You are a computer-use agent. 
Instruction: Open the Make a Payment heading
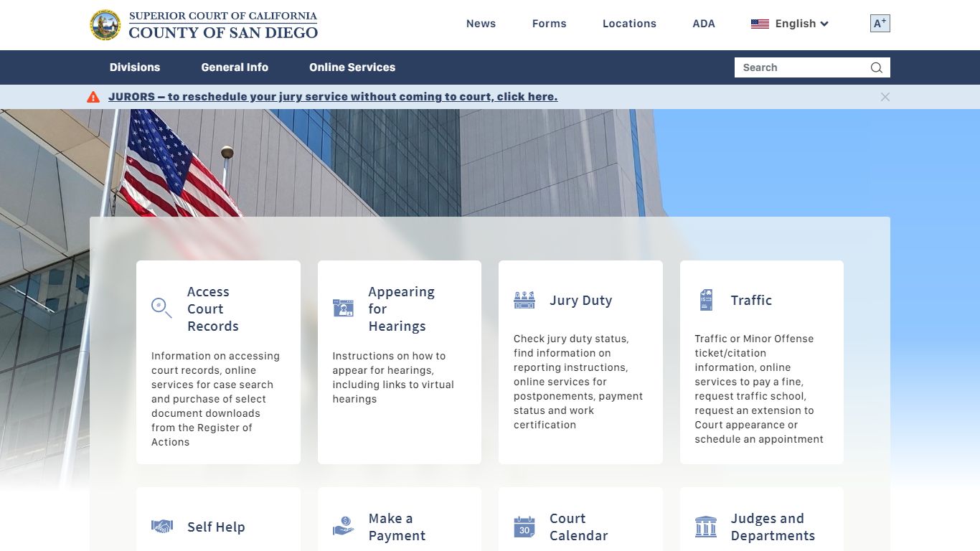click(397, 527)
